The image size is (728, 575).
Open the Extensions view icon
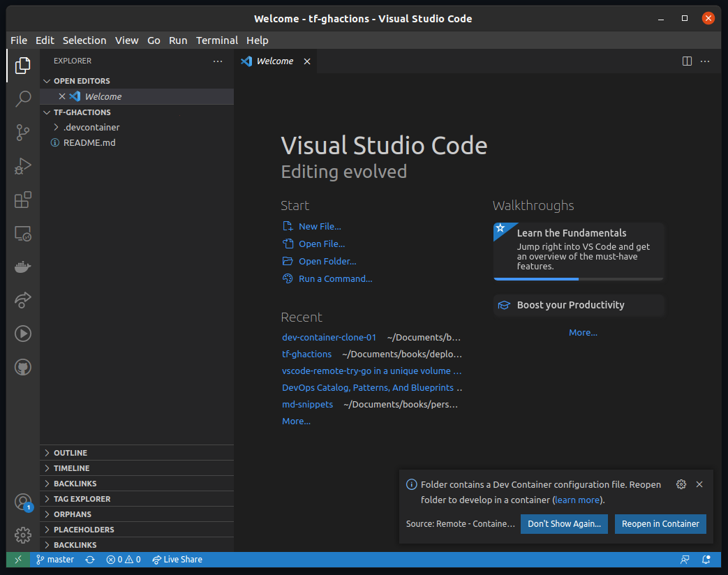point(23,200)
